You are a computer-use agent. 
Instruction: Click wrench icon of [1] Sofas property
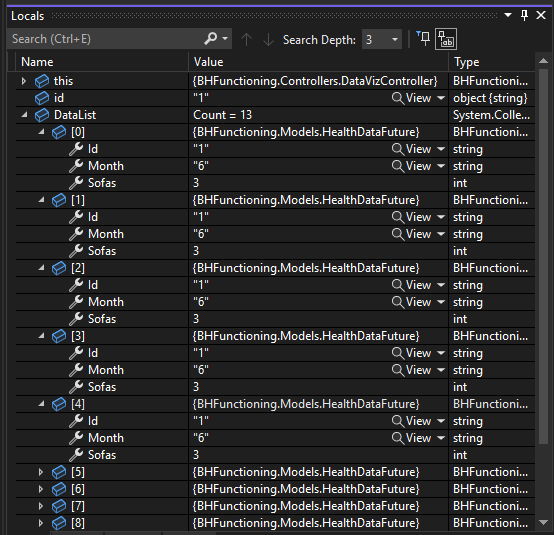(x=76, y=251)
